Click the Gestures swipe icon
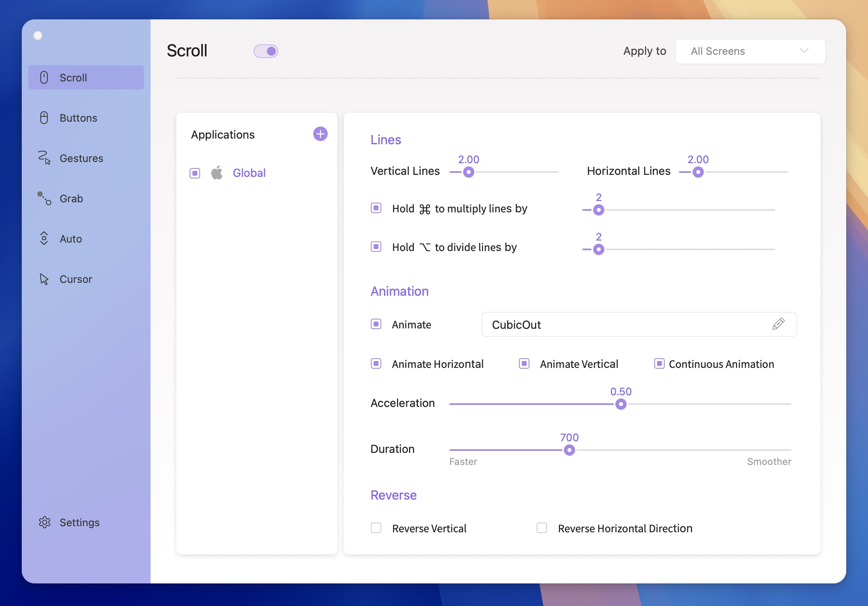Screen dimensions: 868x606 click(44, 158)
